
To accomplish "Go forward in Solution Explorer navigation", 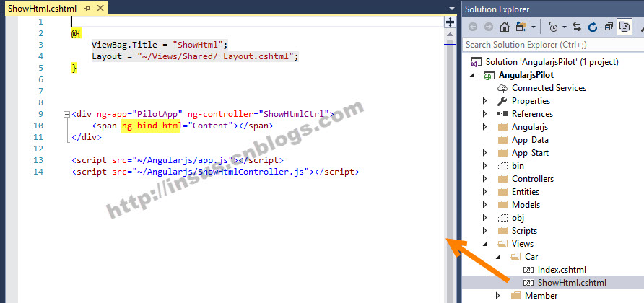I will [488, 27].
